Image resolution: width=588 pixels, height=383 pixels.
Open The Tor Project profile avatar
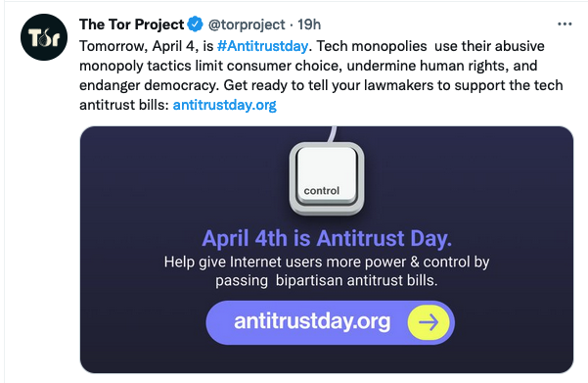pyautogui.click(x=44, y=37)
